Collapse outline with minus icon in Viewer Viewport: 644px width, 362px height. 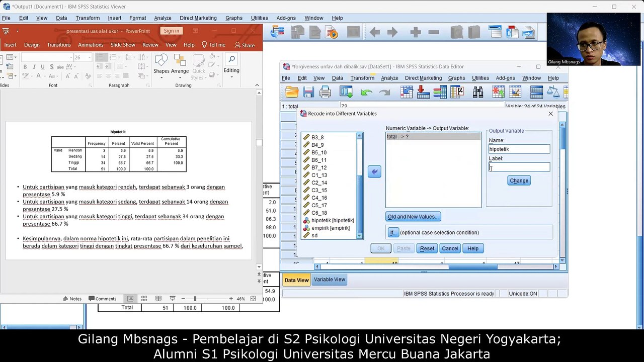[433, 32]
